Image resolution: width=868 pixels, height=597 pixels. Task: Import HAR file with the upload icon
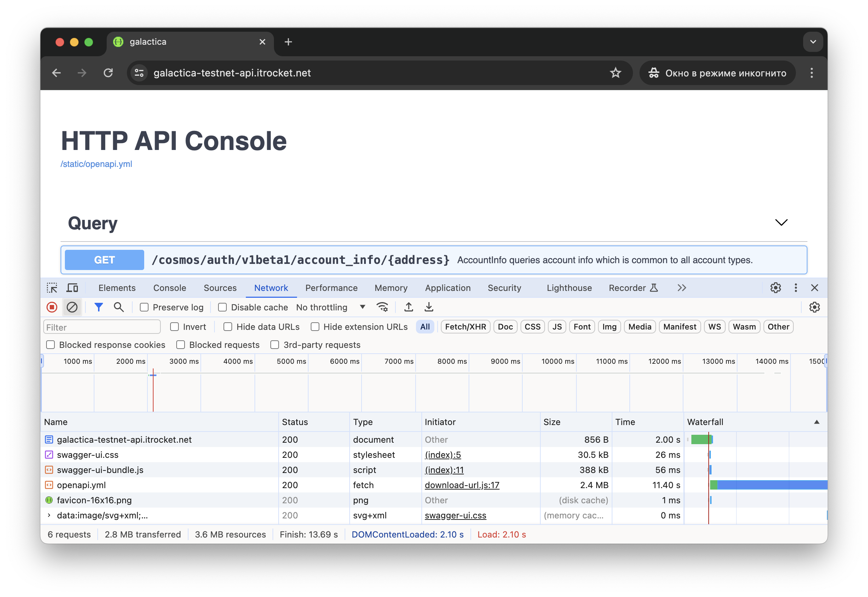pos(408,307)
